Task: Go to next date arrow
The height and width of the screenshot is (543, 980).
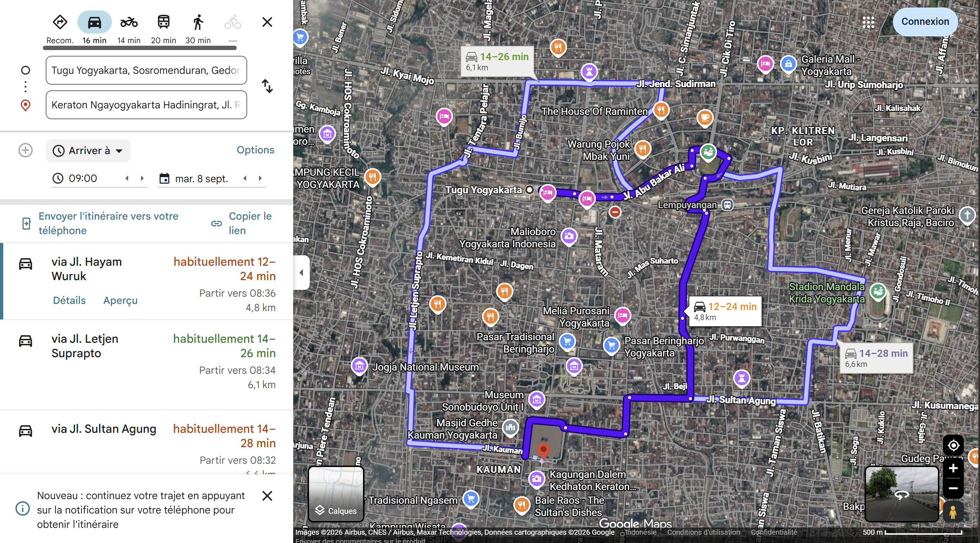Action: pos(260,178)
